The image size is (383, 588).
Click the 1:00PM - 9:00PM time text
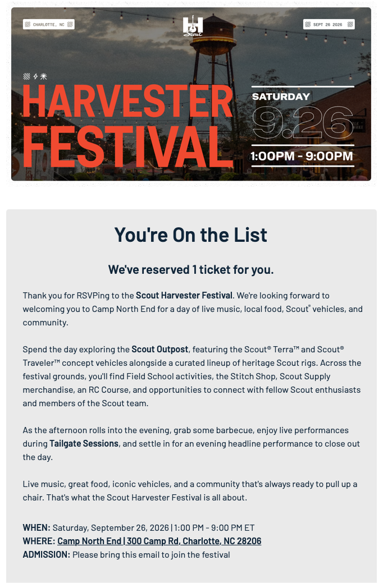click(x=302, y=156)
